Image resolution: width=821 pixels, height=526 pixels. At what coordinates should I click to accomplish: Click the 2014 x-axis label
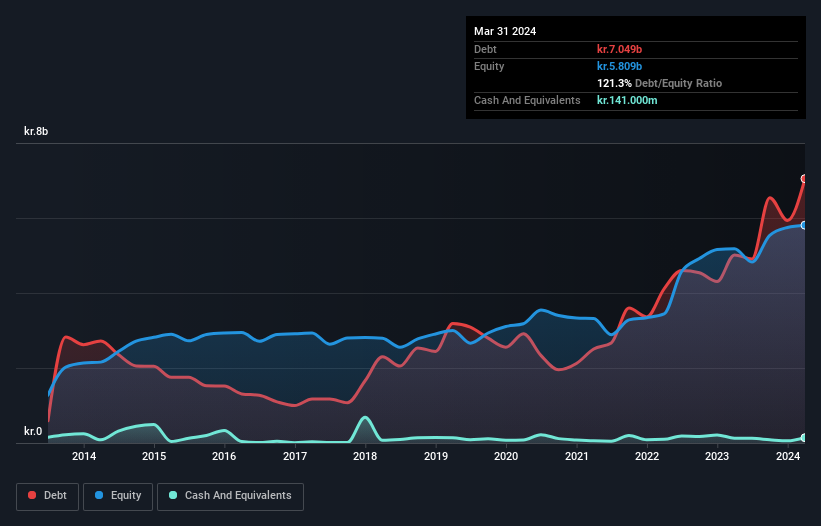pos(84,457)
